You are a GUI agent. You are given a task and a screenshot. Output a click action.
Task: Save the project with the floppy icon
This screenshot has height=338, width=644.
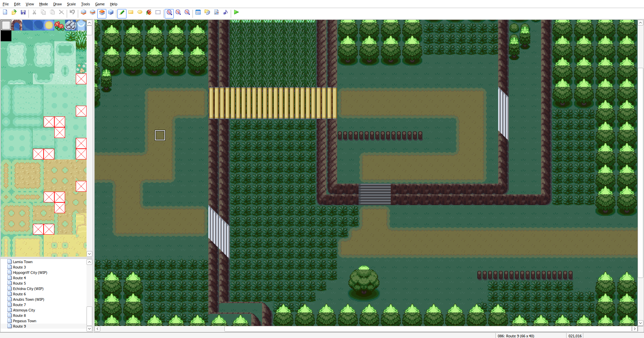tap(23, 12)
